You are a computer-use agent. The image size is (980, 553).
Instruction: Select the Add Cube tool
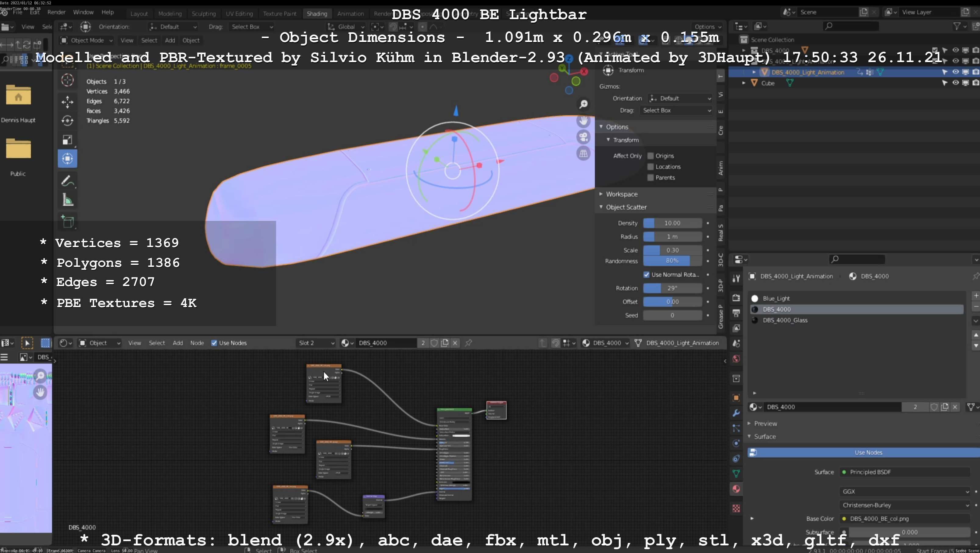pyautogui.click(x=67, y=221)
